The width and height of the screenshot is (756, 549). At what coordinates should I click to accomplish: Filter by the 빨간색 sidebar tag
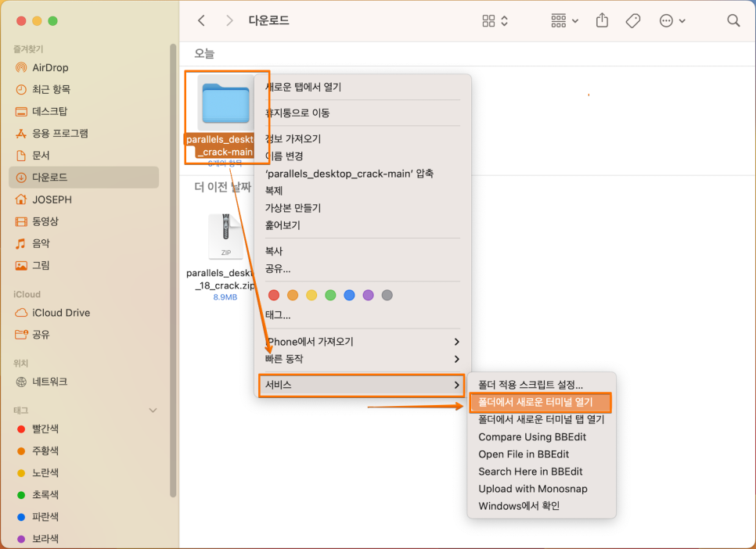(84, 429)
